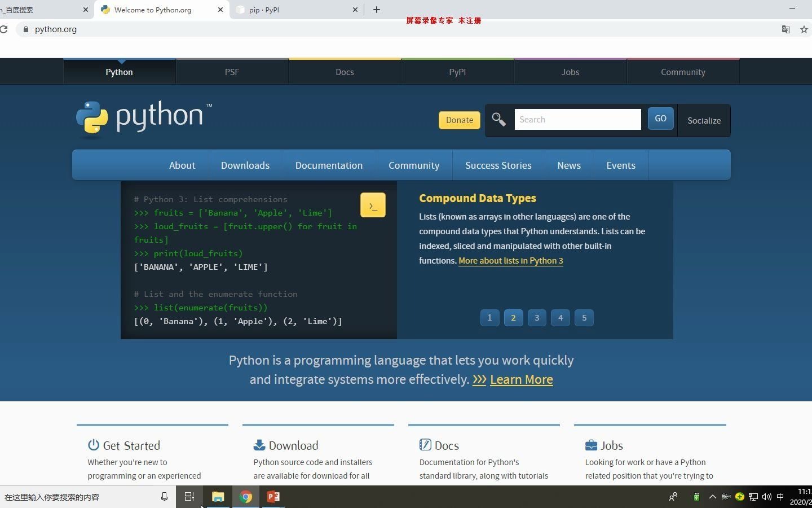Close the pip · PyPI tab
812x508 pixels.
point(355,10)
